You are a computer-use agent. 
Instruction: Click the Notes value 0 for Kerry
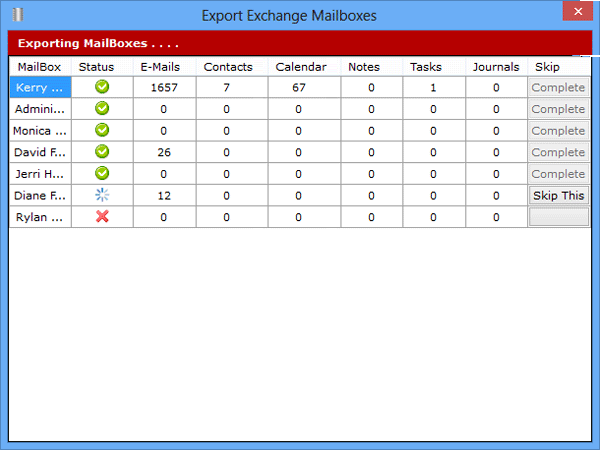pos(371,88)
